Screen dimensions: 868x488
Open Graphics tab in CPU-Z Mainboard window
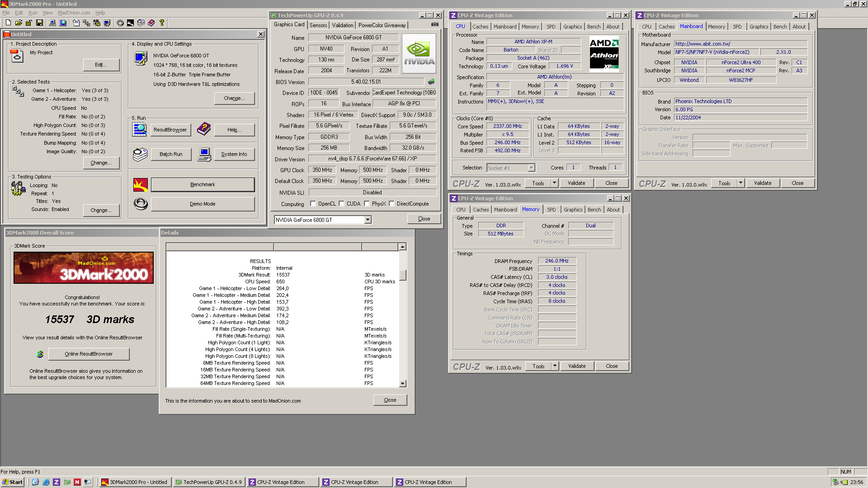[x=759, y=27]
